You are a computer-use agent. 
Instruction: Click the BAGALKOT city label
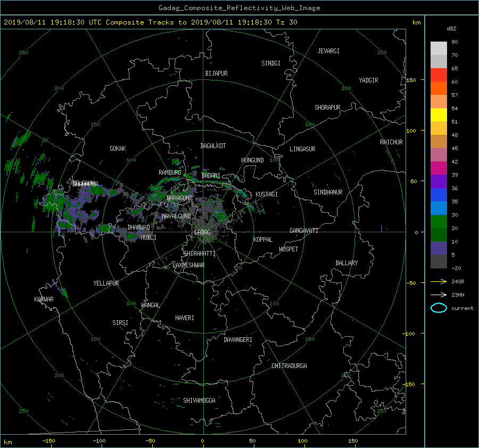pyautogui.click(x=213, y=146)
